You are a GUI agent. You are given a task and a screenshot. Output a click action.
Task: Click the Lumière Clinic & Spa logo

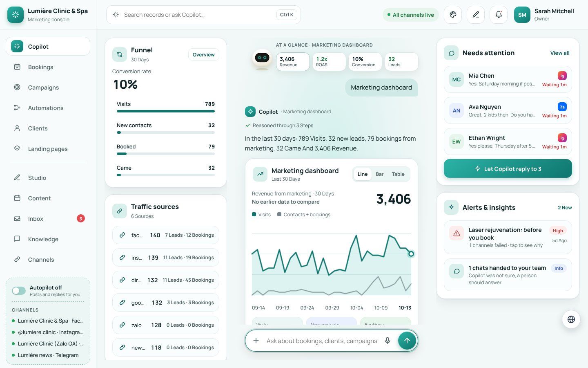tap(16, 15)
